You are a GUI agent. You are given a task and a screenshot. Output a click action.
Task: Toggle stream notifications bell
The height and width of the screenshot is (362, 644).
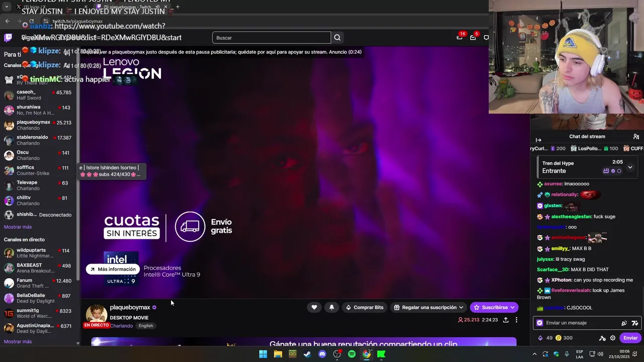pyautogui.click(x=332, y=307)
